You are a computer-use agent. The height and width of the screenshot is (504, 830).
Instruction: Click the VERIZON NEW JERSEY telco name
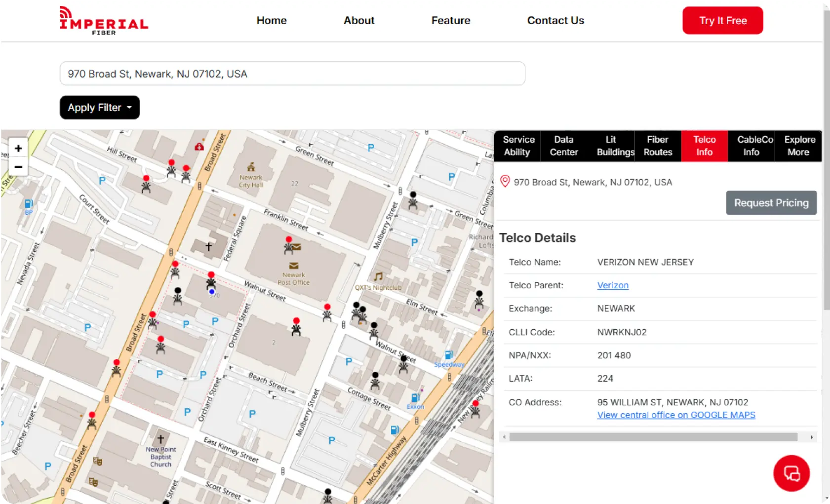point(645,262)
